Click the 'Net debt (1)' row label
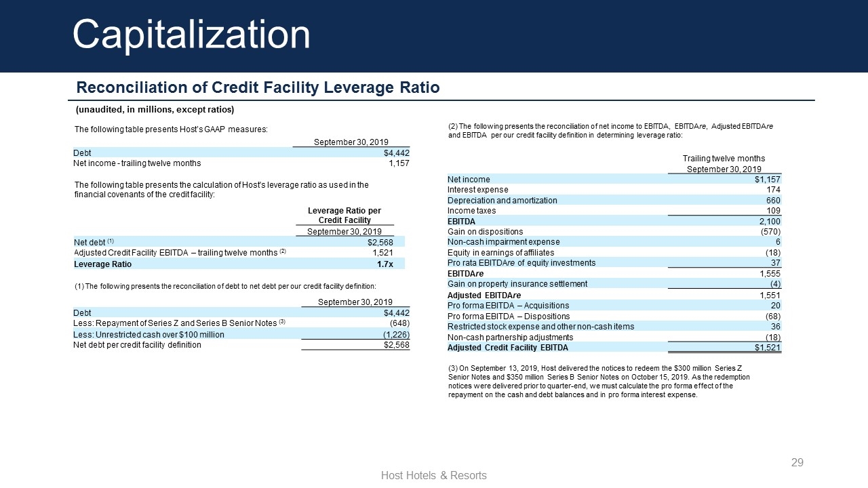 point(94,242)
